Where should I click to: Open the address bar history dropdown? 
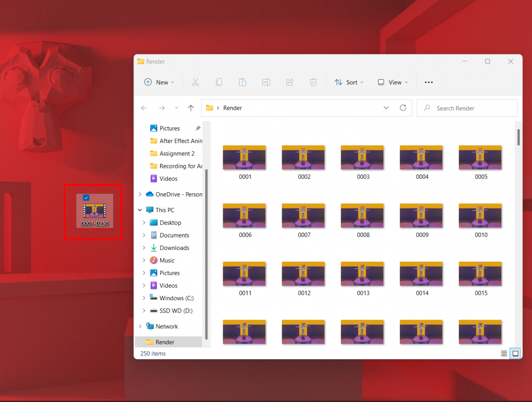tap(386, 108)
